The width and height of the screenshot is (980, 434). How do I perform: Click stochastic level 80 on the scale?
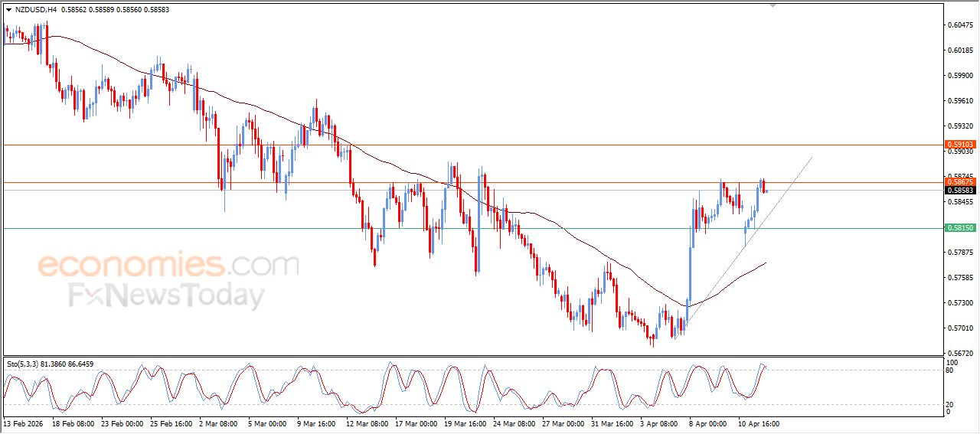951,370
